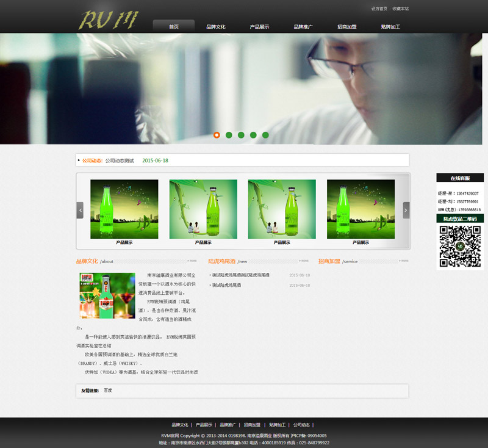Click the more icon beside 品牌文化 /about heading

pyautogui.click(x=192, y=261)
